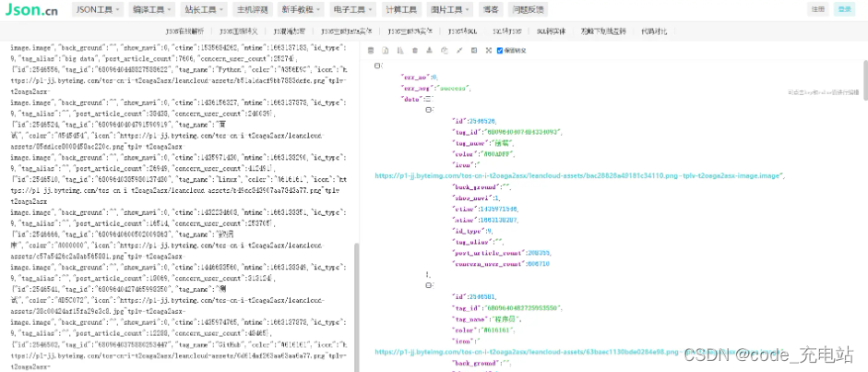Click the download icon in the viewer toolbar
The height and width of the screenshot is (372, 868).
pyautogui.click(x=430, y=51)
